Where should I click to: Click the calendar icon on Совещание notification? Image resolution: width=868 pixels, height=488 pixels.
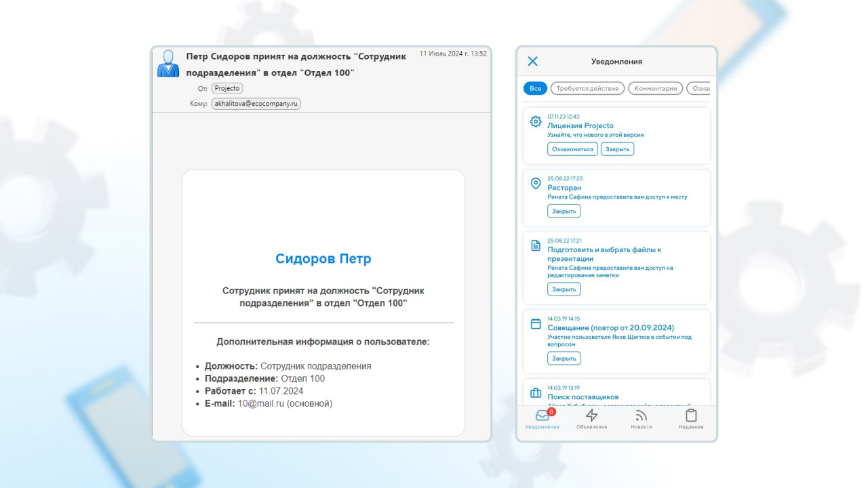click(535, 323)
